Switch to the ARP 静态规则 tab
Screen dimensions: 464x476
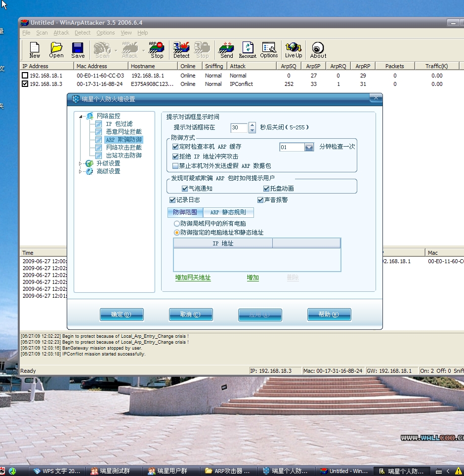tap(228, 212)
